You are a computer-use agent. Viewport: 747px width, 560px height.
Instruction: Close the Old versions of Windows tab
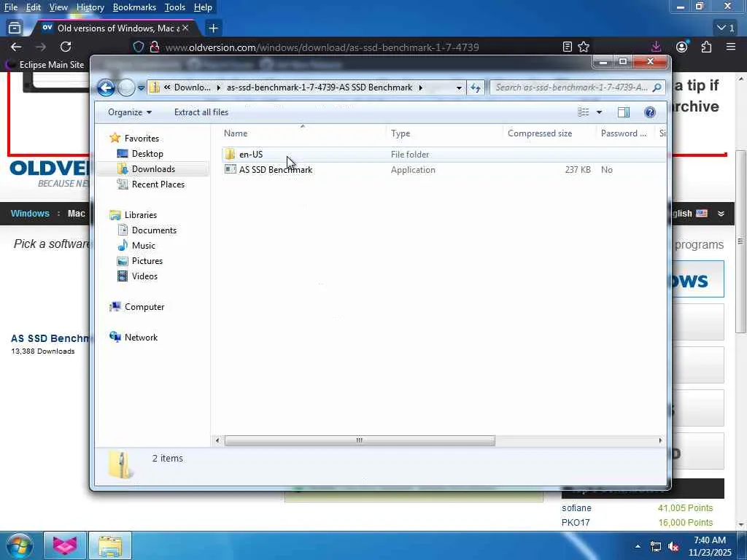click(x=185, y=28)
